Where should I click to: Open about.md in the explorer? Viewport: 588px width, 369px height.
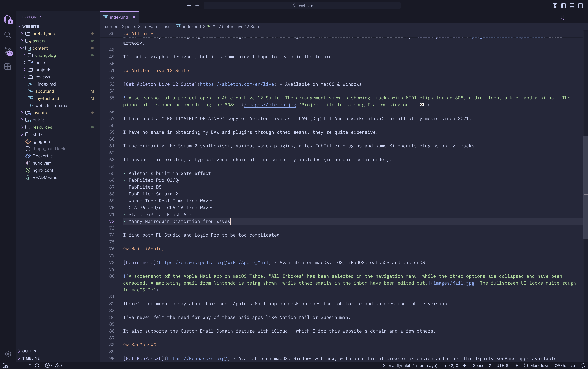click(x=44, y=91)
